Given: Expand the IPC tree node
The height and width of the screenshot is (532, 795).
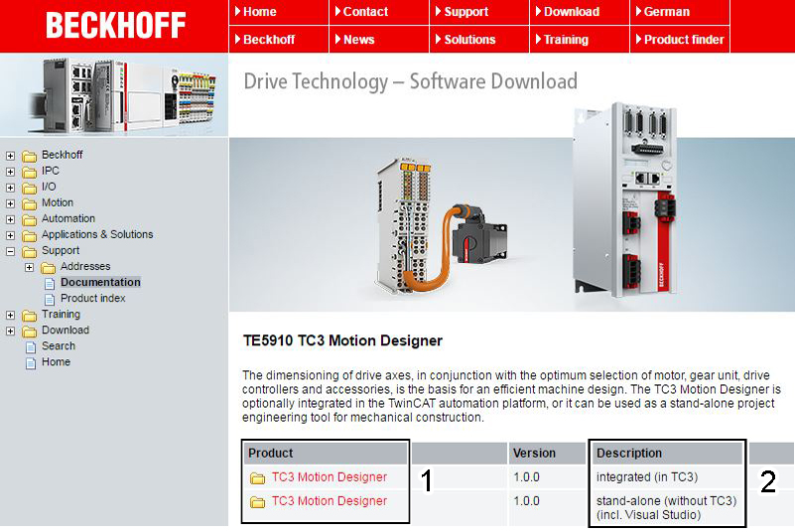Looking at the screenshot, I should [10, 172].
